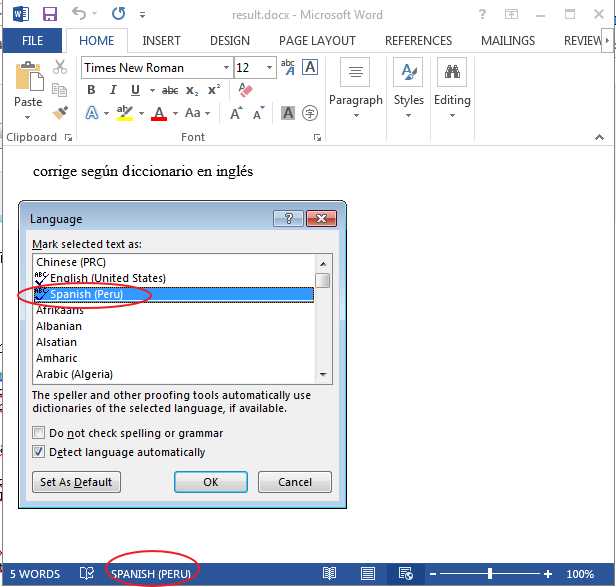This screenshot has height=587, width=616.
Task: Click the Enclose Characters icon
Action: pos(310,113)
